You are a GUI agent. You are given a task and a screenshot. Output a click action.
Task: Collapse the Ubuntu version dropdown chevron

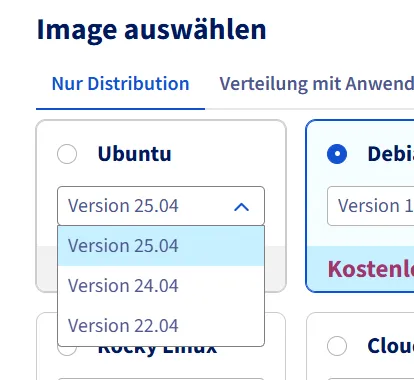tap(242, 207)
